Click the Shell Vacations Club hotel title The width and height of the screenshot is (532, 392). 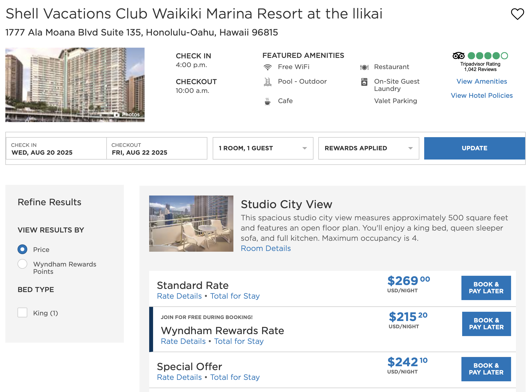(194, 14)
